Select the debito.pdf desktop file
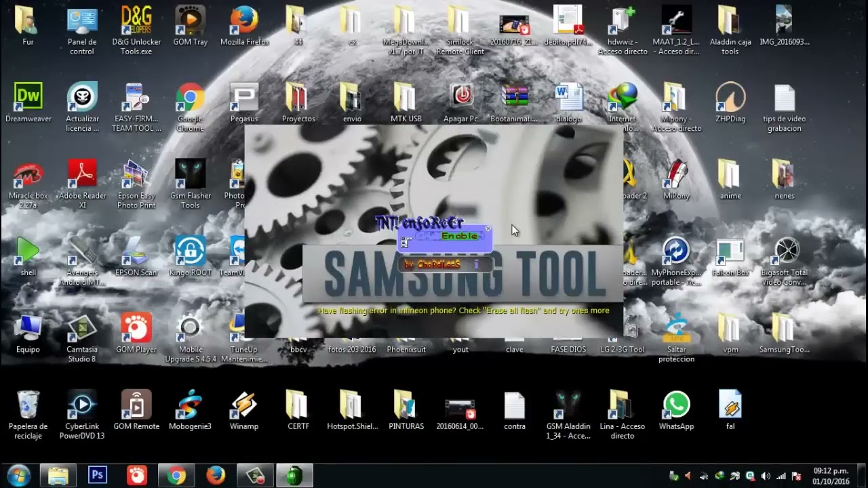 pyautogui.click(x=568, y=27)
